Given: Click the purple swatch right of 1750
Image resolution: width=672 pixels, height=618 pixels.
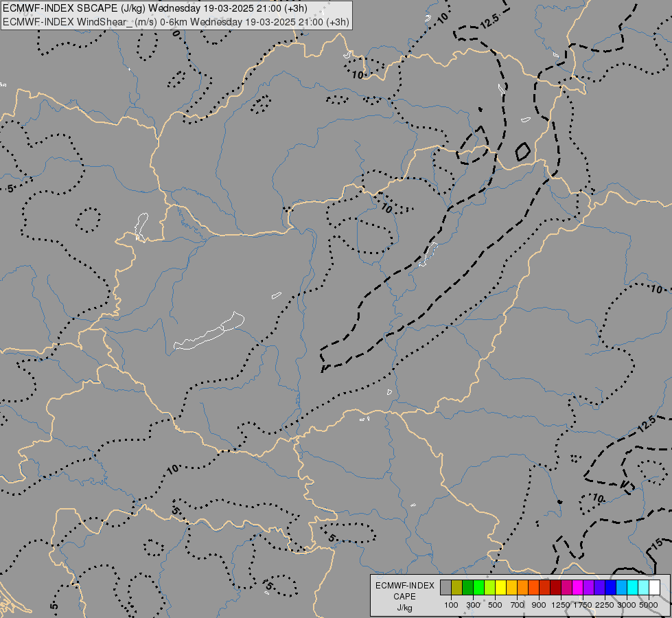Looking at the screenshot, I should [x=589, y=588].
